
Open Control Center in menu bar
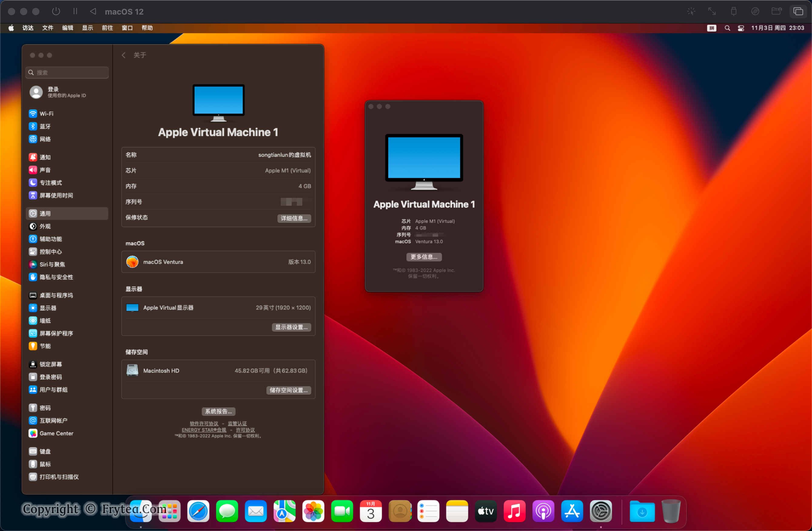point(741,28)
